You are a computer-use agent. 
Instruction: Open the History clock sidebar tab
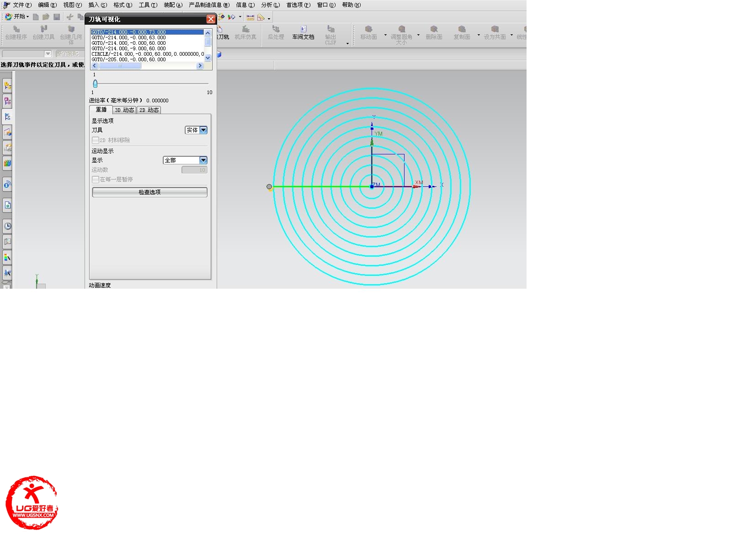click(7, 226)
